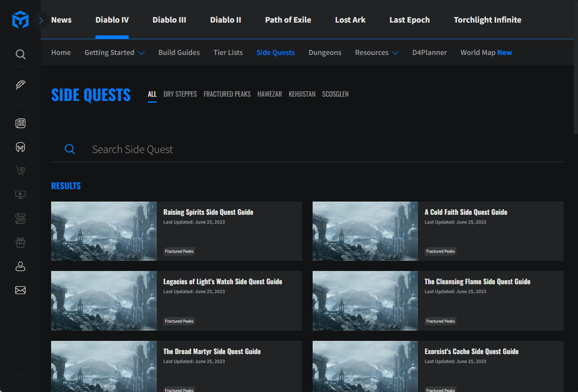Filter quests by Hawezar
Screen dimensions: 578x392
(270, 94)
